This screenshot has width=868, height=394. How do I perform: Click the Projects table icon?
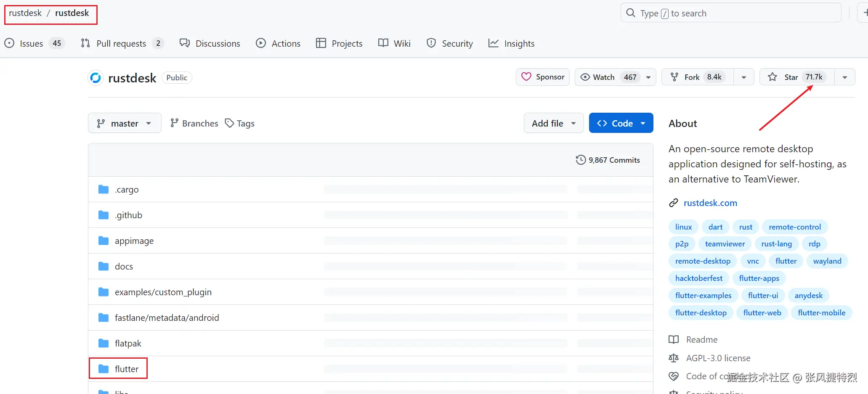321,43
